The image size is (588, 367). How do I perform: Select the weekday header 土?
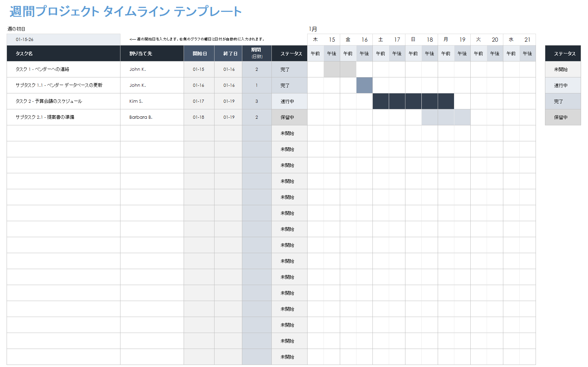381,40
